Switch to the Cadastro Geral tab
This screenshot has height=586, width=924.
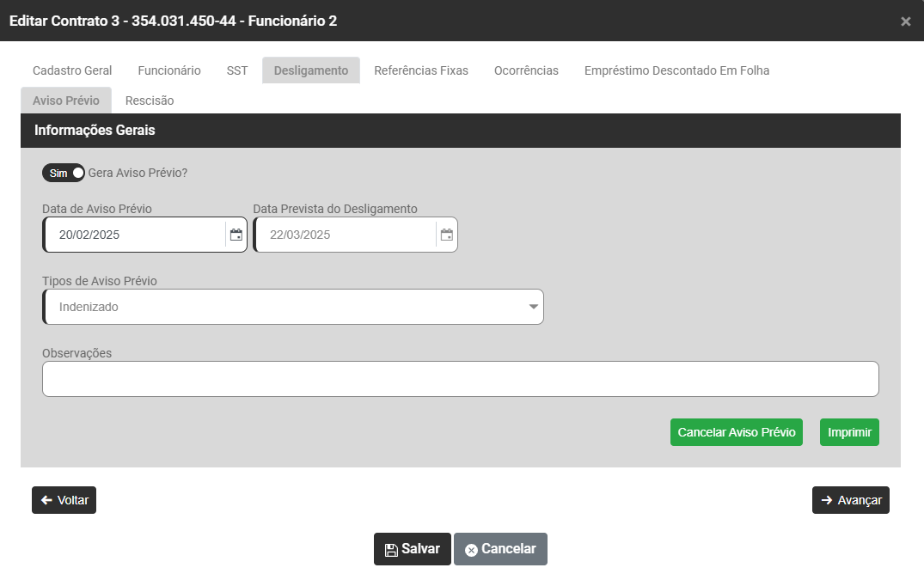pos(72,70)
